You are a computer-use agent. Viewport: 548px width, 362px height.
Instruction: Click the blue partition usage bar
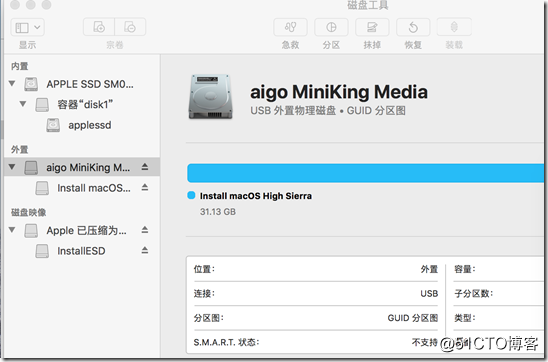click(365, 173)
